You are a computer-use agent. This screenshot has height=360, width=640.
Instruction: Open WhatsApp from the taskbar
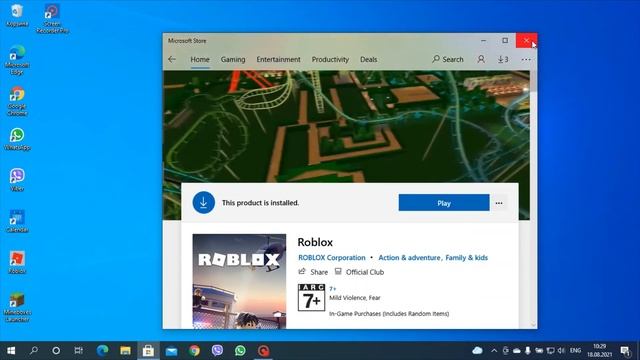240,351
